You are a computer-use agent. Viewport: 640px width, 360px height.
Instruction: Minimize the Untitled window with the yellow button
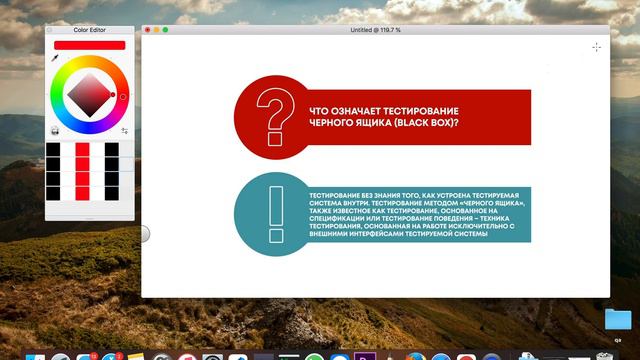(x=156, y=30)
